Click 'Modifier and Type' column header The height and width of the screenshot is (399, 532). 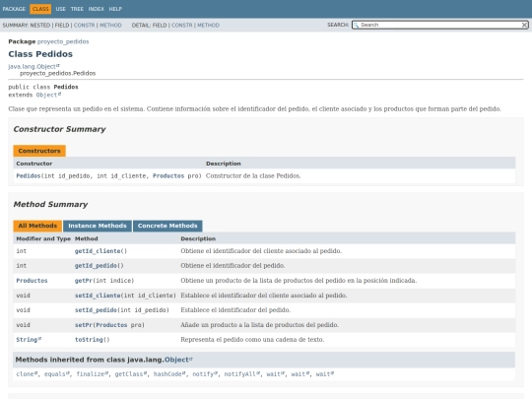click(43, 238)
